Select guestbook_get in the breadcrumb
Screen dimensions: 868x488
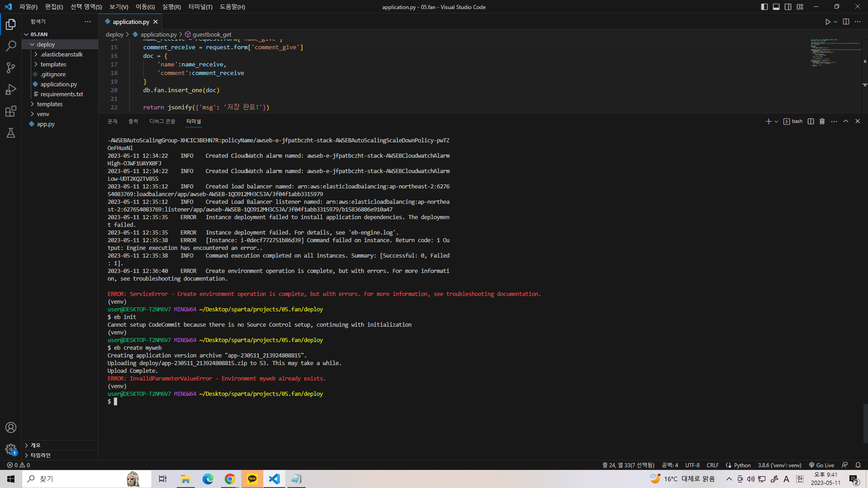(x=212, y=34)
